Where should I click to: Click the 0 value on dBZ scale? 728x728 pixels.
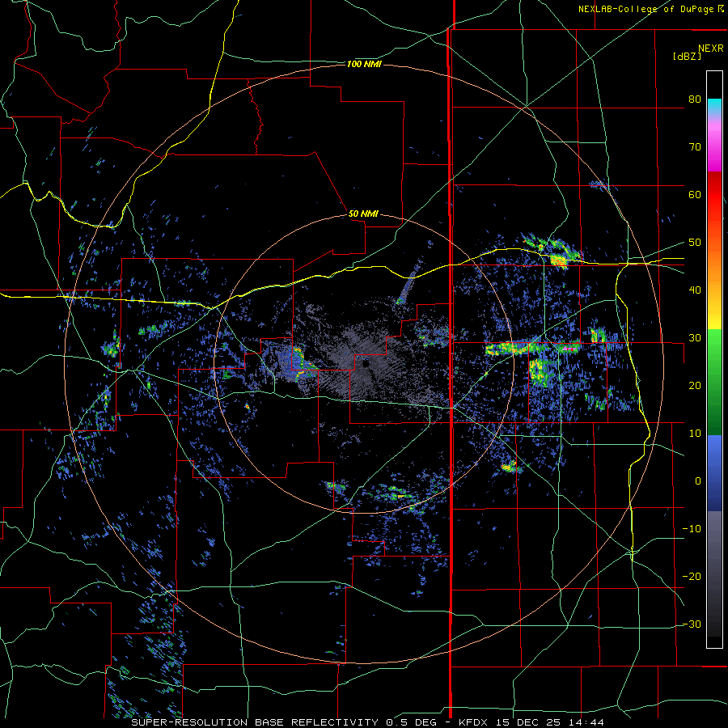698,481
